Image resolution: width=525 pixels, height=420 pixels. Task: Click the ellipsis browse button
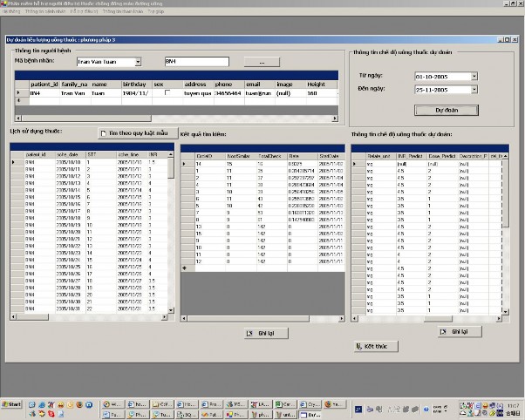(x=261, y=62)
